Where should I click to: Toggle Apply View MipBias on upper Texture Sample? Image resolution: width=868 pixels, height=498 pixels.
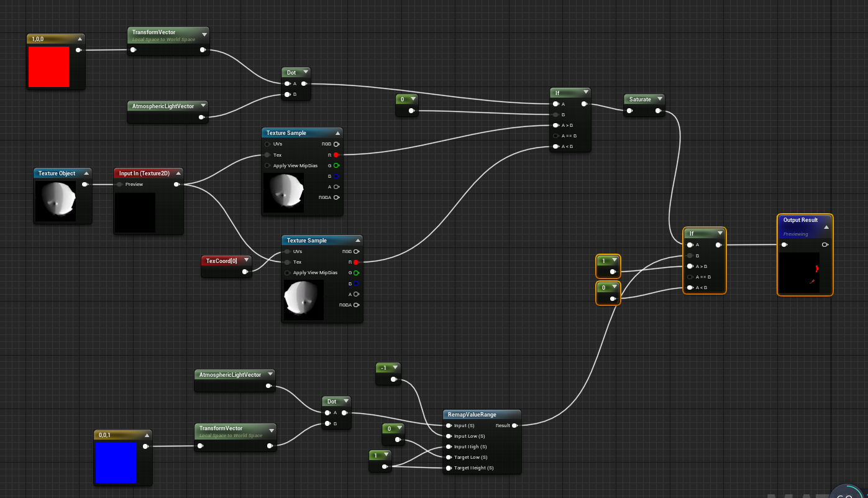click(x=267, y=165)
